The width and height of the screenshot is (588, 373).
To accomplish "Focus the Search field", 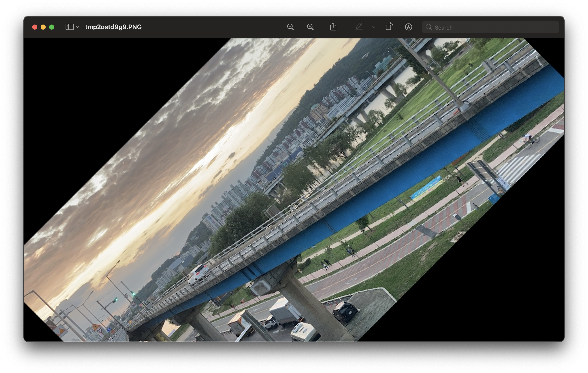I will point(490,27).
